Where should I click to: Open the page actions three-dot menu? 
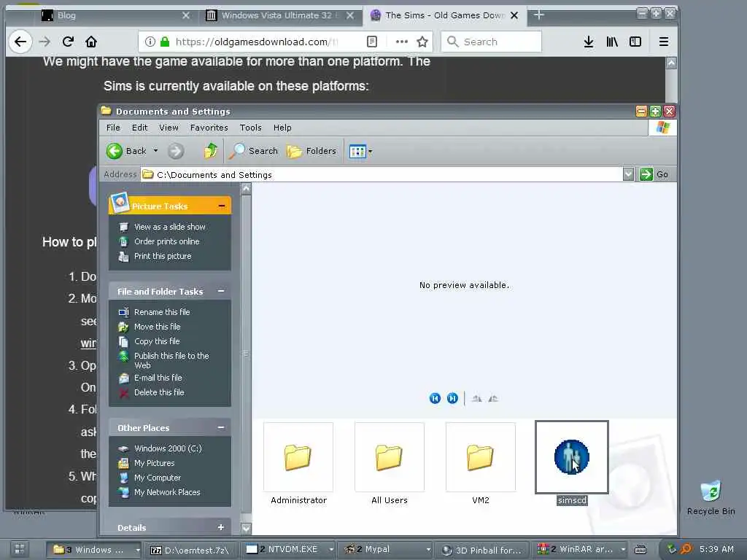(x=402, y=42)
